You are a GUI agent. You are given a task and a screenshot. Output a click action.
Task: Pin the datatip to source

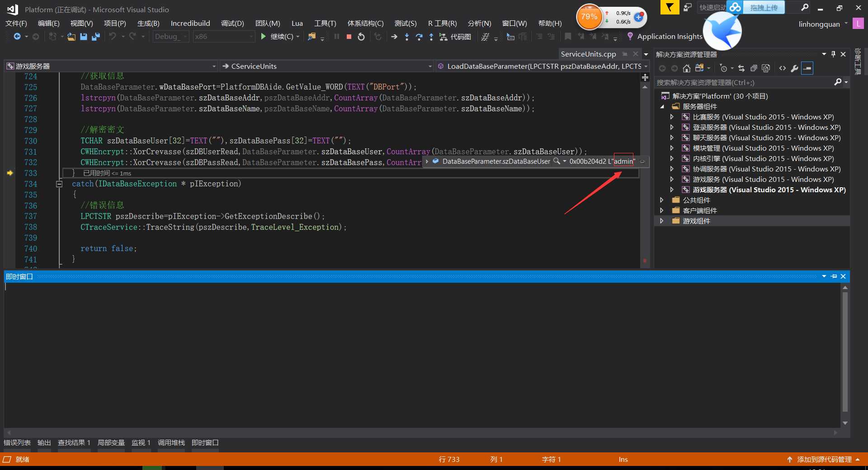point(642,161)
